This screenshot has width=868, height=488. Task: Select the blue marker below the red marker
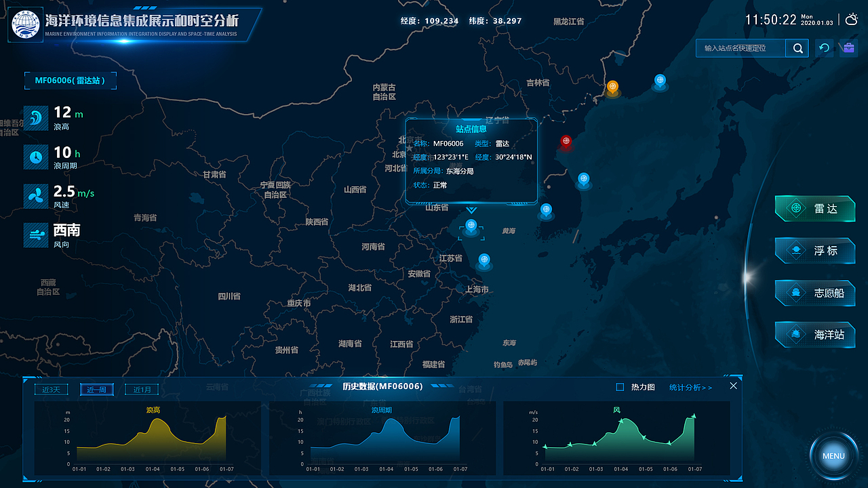point(583,180)
